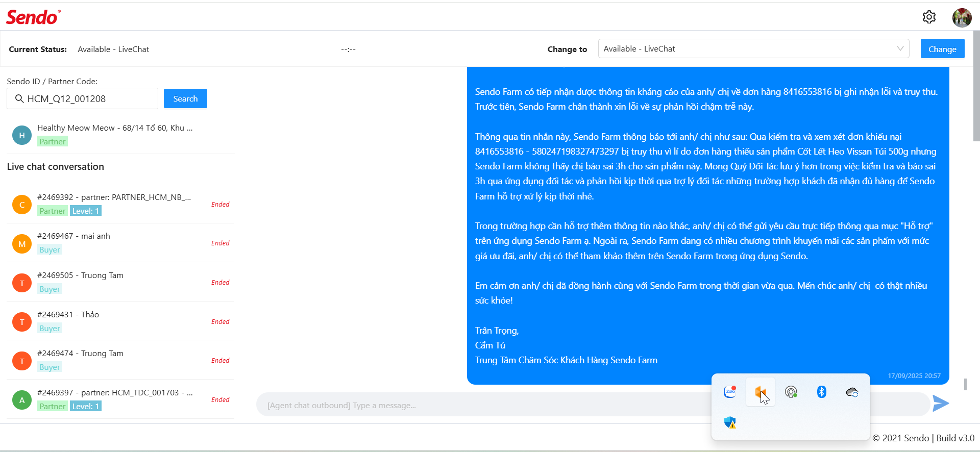Click avatar M of mai anh

[22, 244]
